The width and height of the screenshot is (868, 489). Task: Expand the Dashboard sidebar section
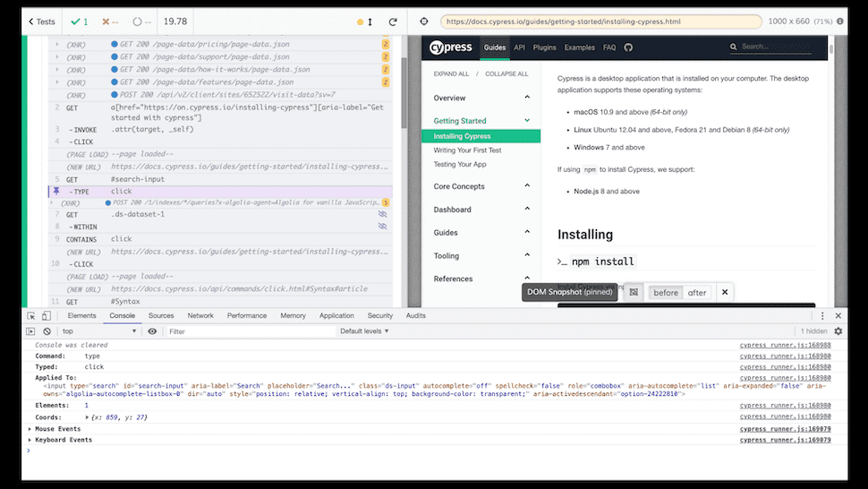481,210
